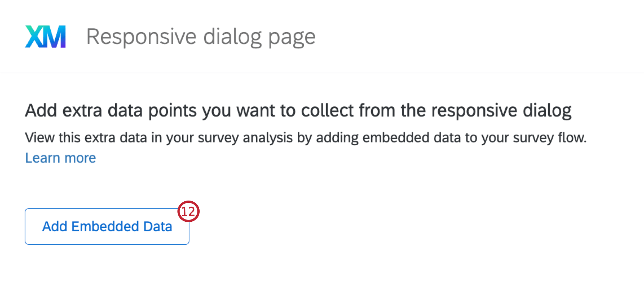The width and height of the screenshot is (644, 305).
Task: Click the 'View this extra data' description text
Action: [306, 138]
